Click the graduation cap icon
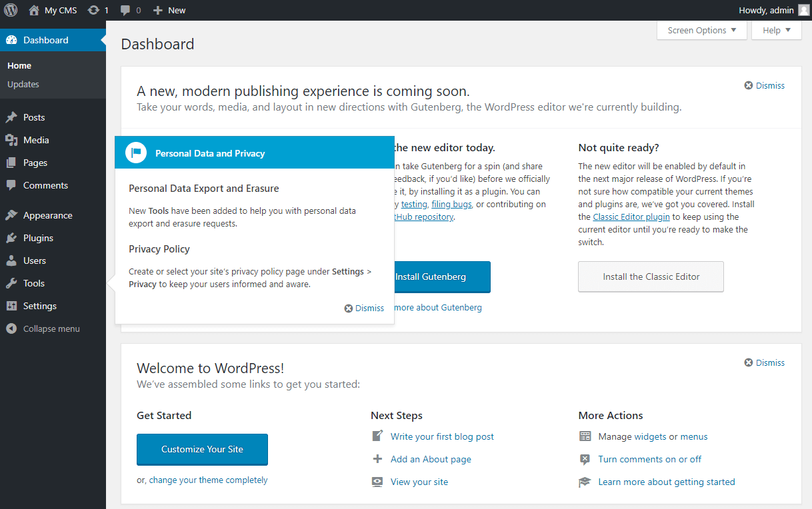 (585, 482)
